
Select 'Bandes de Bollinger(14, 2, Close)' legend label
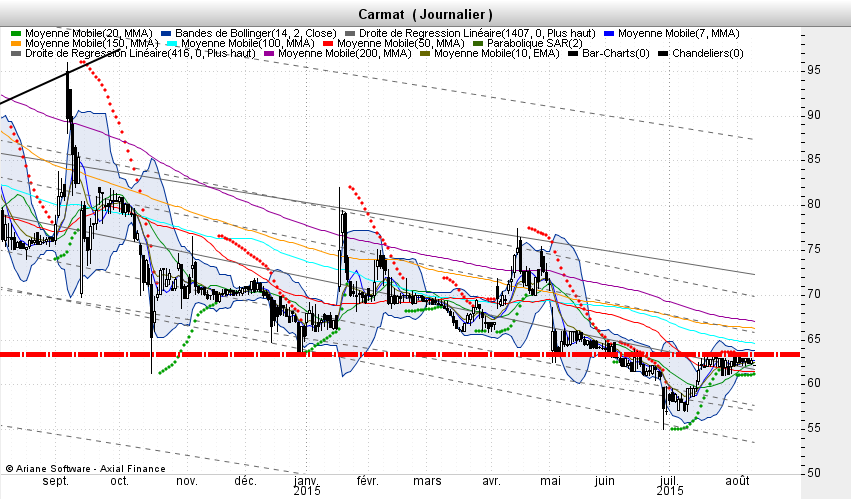256,34
